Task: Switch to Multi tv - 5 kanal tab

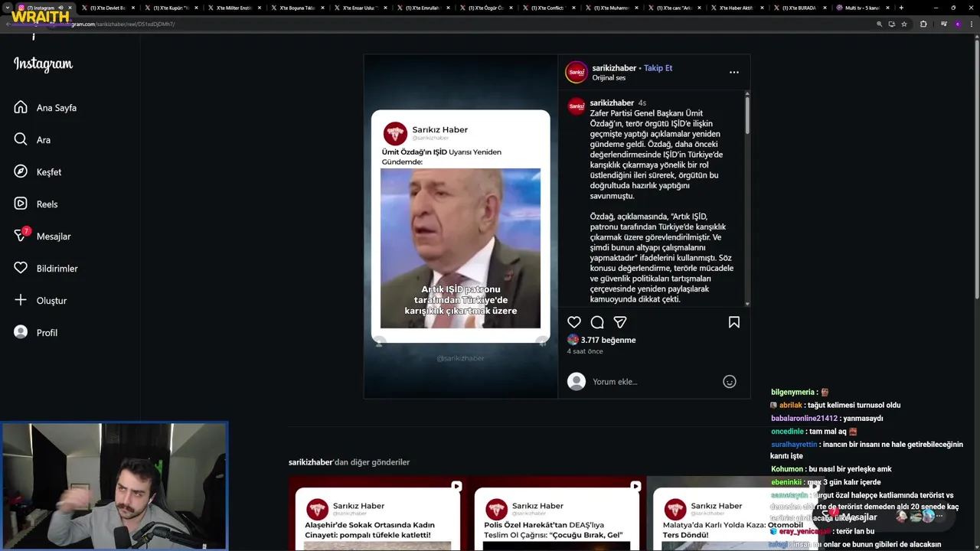Action: click(x=862, y=8)
